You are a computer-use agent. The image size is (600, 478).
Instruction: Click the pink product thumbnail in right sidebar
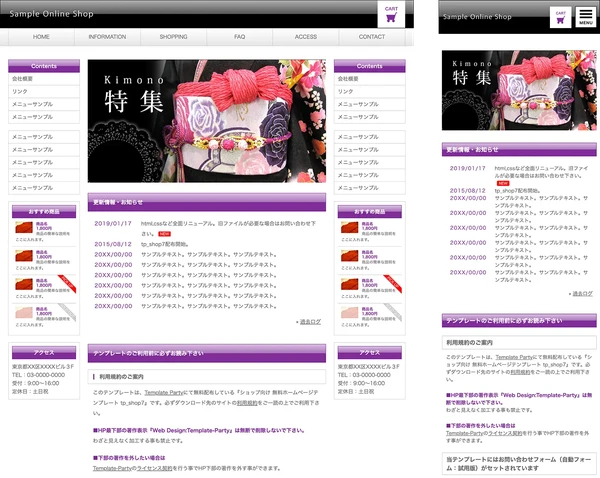(x=349, y=313)
